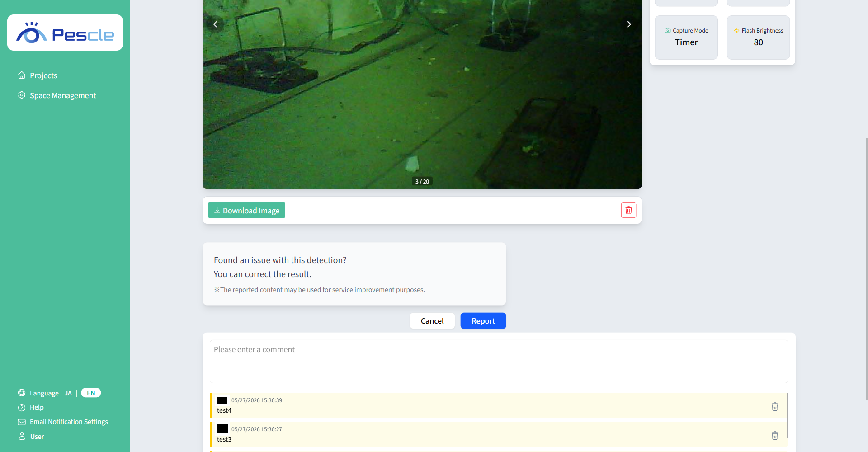The width and height of the screenshot is (868, 452).
Task: Click the download arrow icon
Action: [217, 210]
